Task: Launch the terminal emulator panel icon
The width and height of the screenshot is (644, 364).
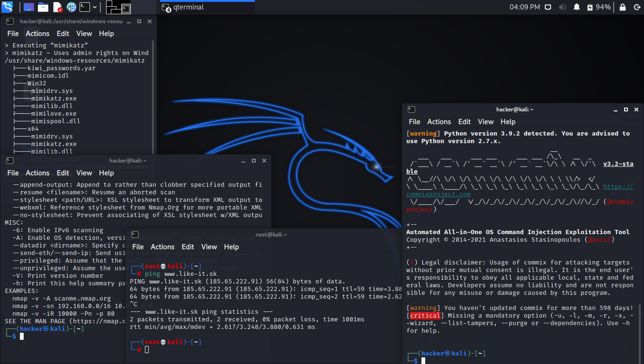Action: pyautogui.click(x=85, y=7)
